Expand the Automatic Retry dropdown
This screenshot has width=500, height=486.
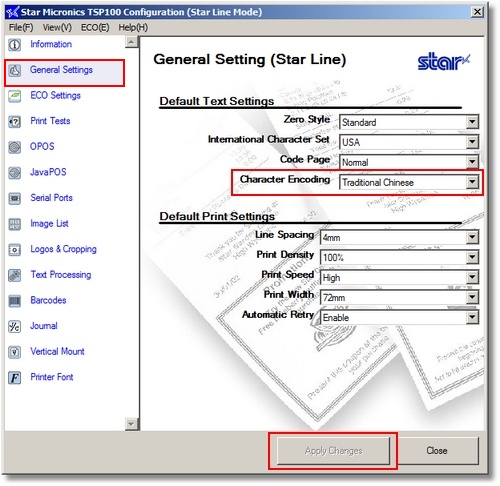(x=472, y=317)
